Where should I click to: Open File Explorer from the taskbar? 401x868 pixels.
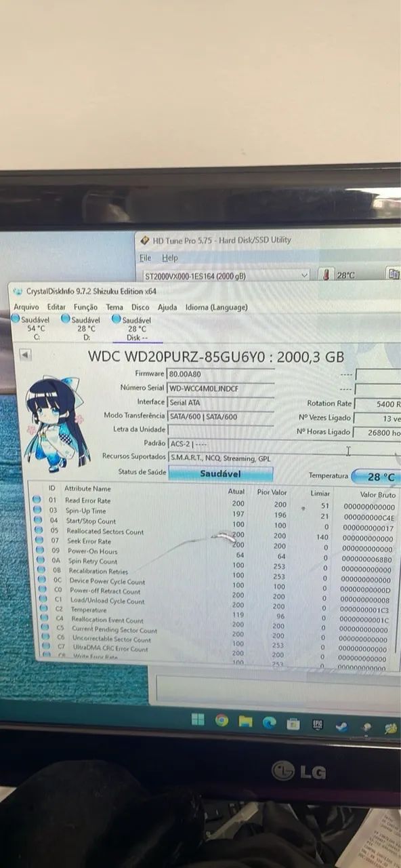[245, 722]
